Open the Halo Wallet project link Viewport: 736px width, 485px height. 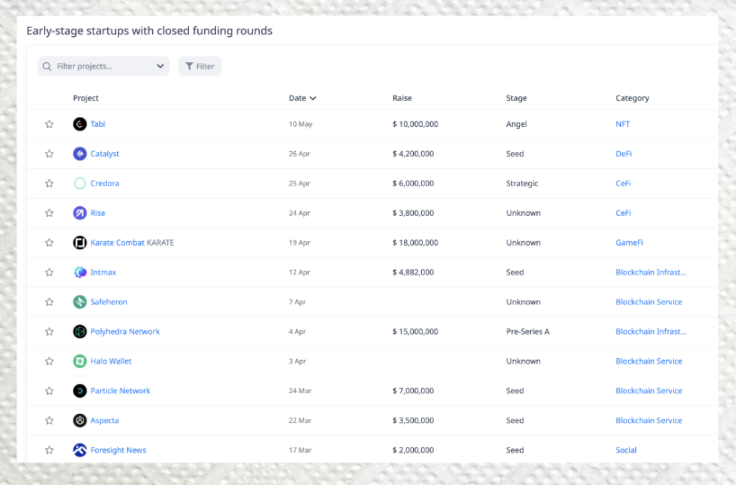coord(111,361)
